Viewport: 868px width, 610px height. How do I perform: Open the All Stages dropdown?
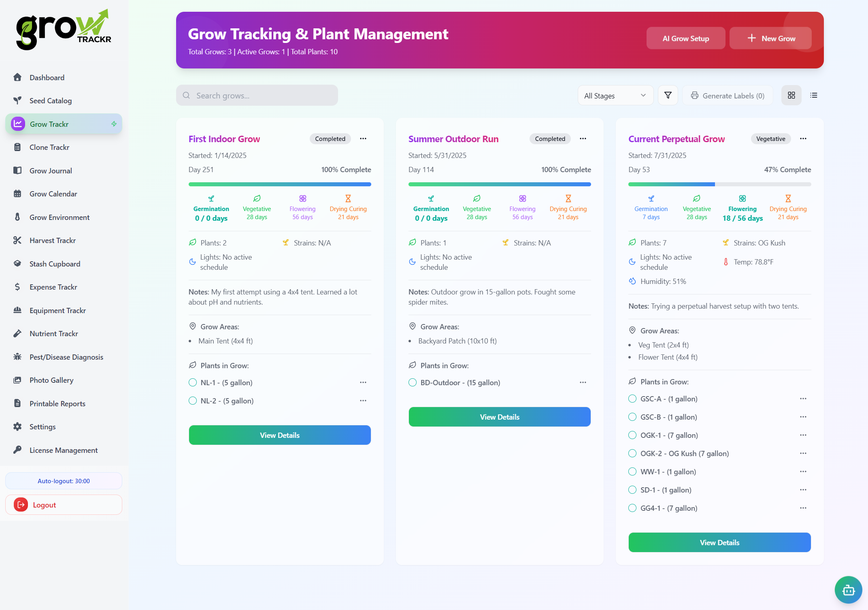tap(615, 96)
